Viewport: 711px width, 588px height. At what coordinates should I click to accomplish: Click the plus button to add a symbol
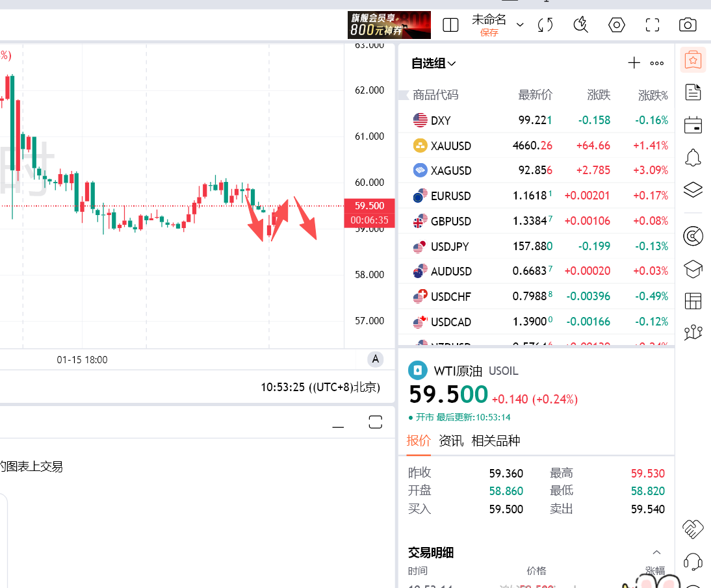click(x=634, y=62)
